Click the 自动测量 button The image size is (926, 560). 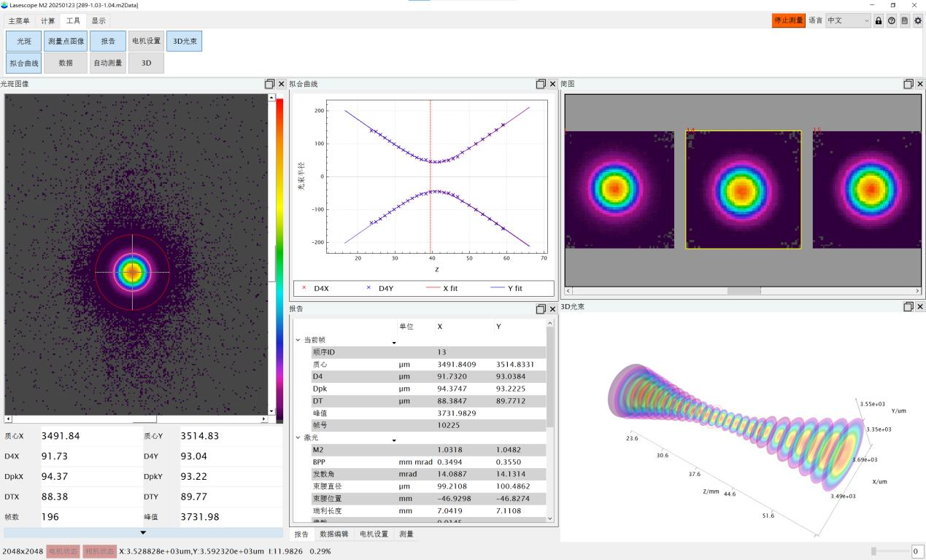point(107,63)
